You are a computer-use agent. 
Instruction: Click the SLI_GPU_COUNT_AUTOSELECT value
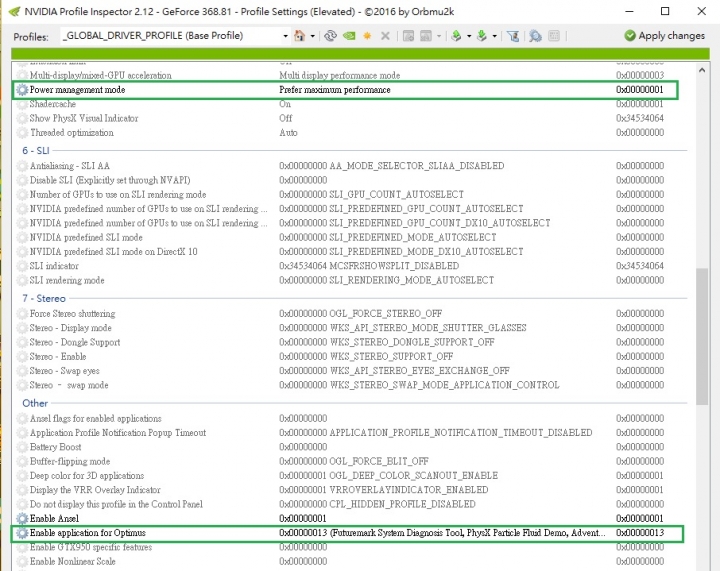coord(396,194)
